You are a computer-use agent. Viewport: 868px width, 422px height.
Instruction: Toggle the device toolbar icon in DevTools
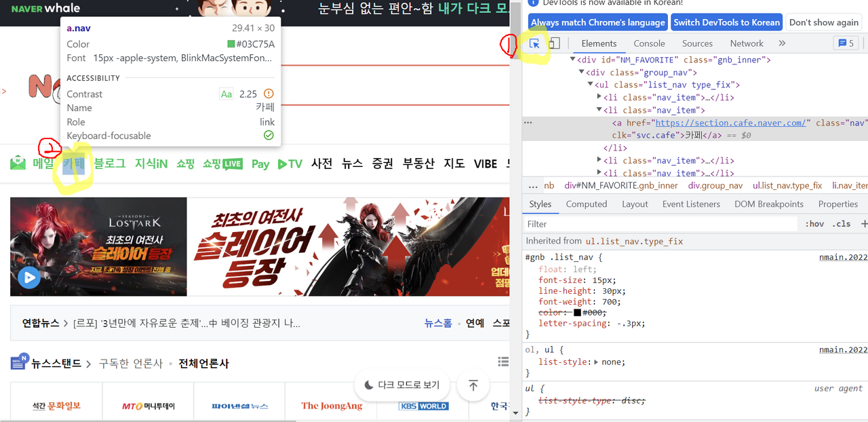pyautogui.click(x=554, y=43)
